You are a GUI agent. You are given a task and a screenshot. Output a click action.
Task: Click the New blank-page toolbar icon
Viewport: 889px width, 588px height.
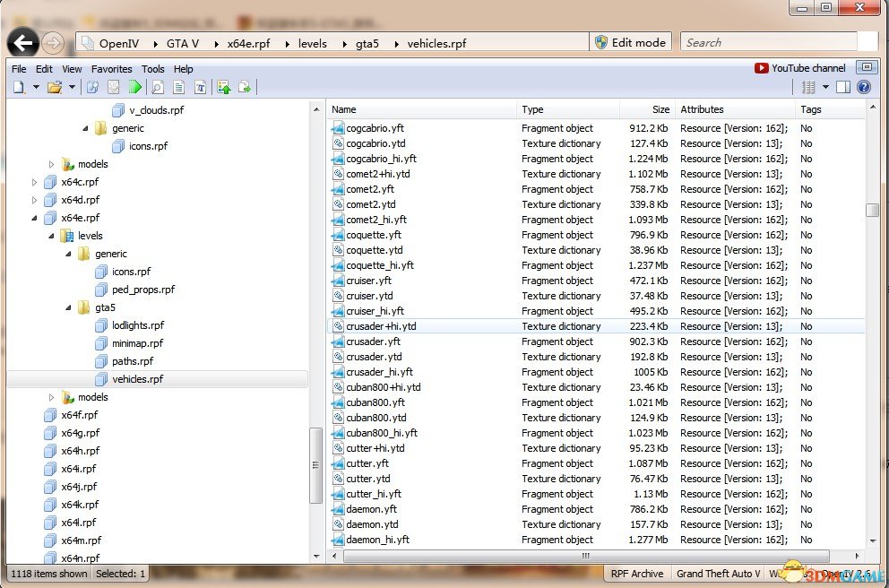tap(20, 87)
